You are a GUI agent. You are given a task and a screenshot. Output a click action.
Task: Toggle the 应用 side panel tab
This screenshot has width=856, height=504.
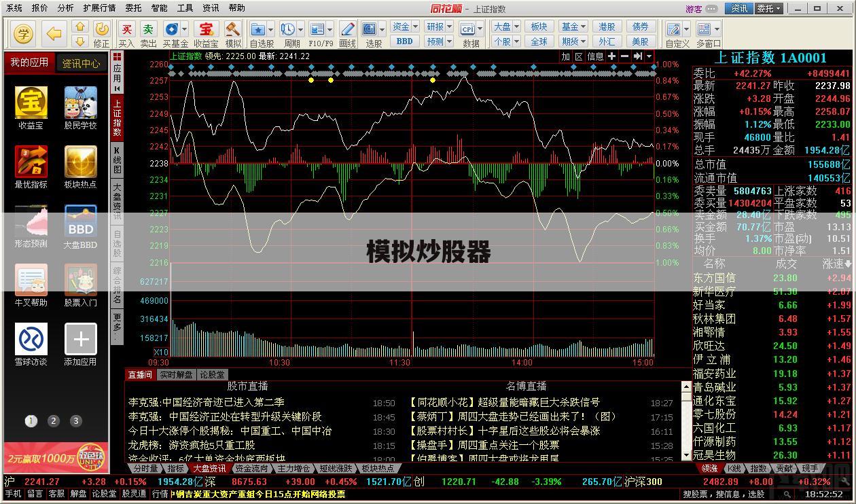coord(117,73)
